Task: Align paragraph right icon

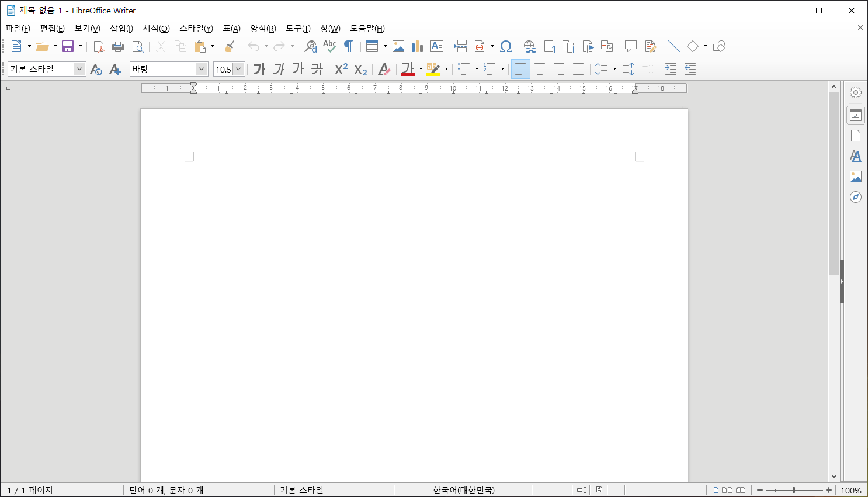Action: tap(559, 69)
